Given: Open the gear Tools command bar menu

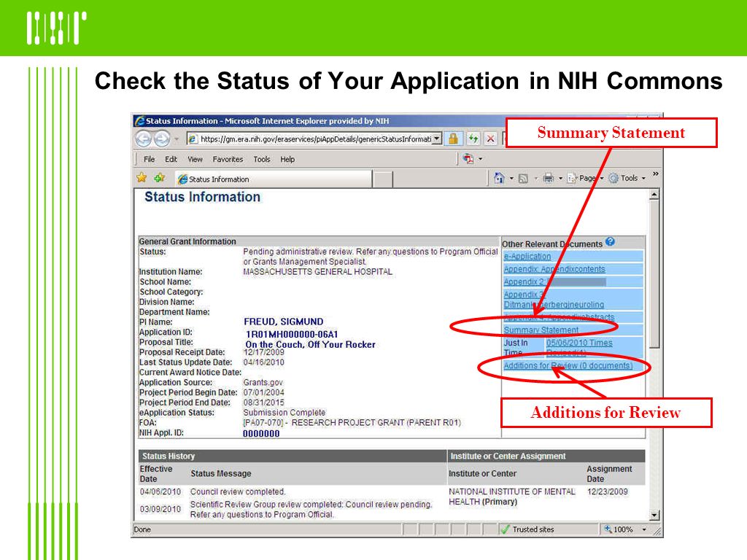Looking at the screenshot, I should click(x=623, y=178).
